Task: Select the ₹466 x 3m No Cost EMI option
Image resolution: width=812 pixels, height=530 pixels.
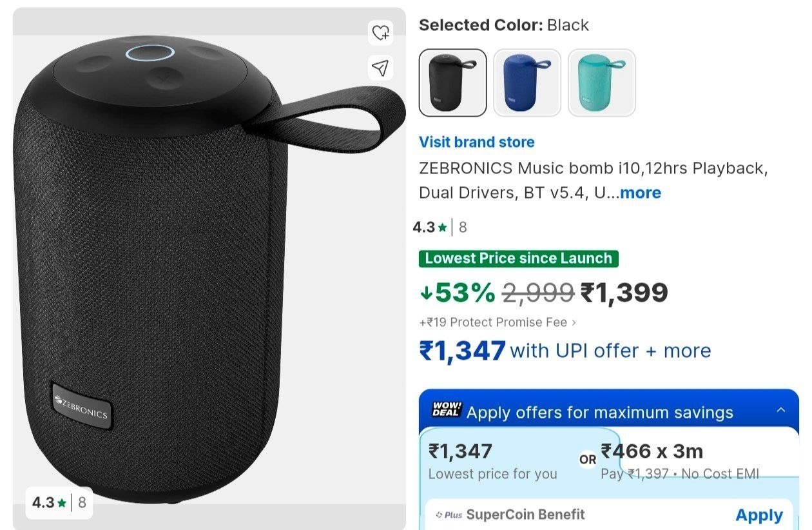Action: pyautogui.click(x=680, y=461)
